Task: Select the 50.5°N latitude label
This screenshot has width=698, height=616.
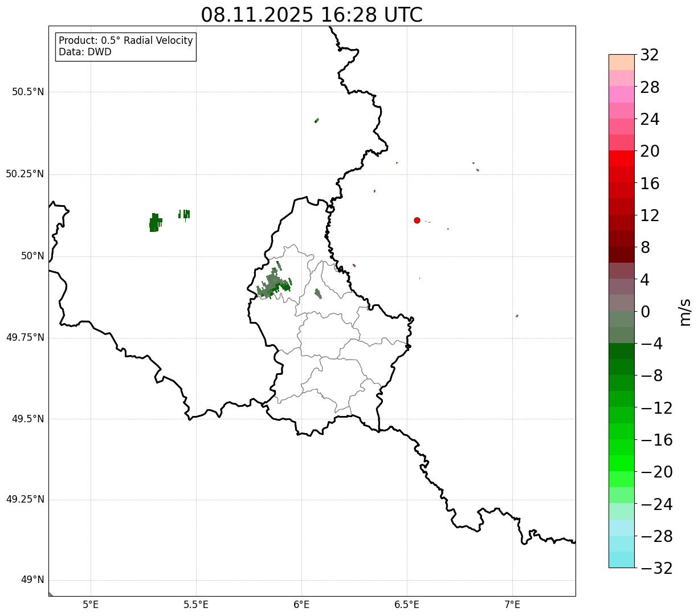Action: (28, 92)
